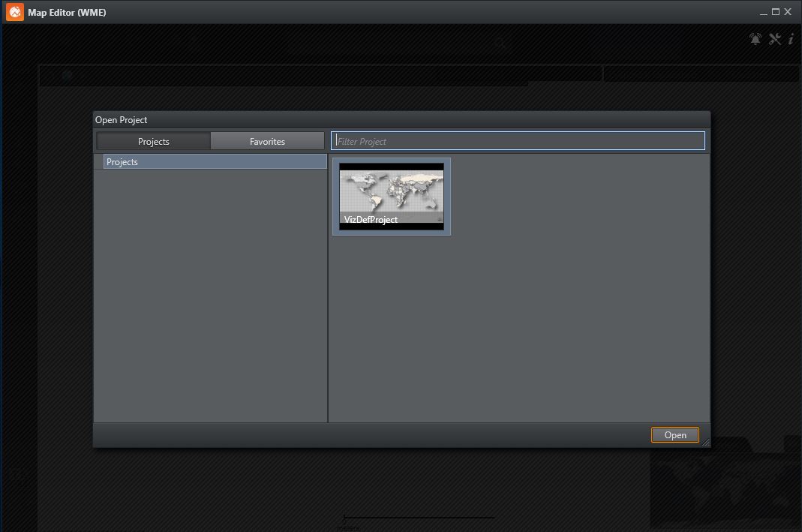Click the Map Editor orange app logo

[x=15, y=12]
